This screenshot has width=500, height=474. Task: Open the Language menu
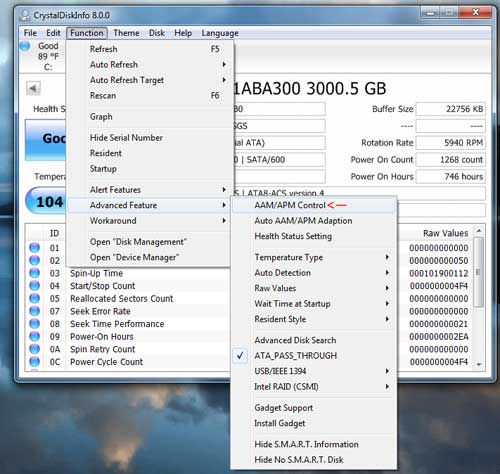click(220, 33)
